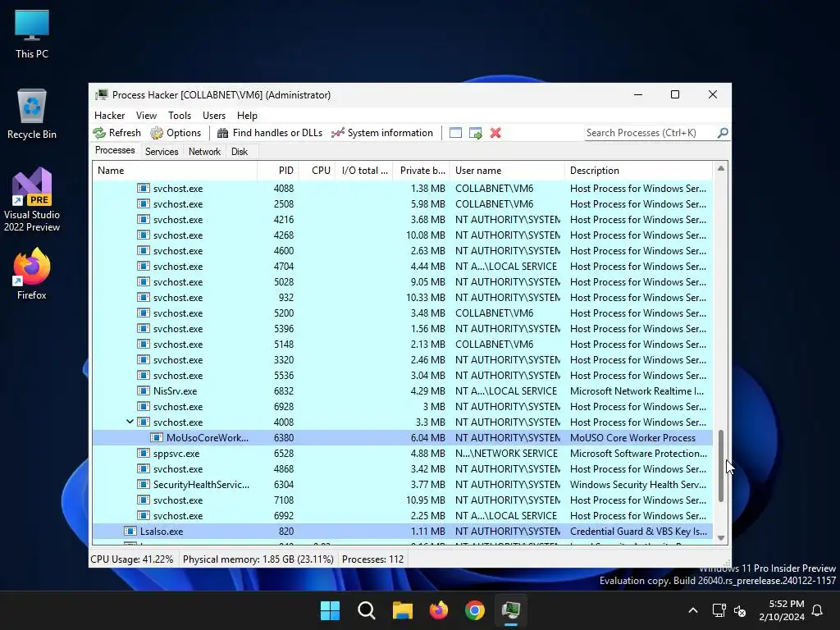Click the icon of svchost.exe PID 4704
840x630 pixels.
tap(143, 267)
